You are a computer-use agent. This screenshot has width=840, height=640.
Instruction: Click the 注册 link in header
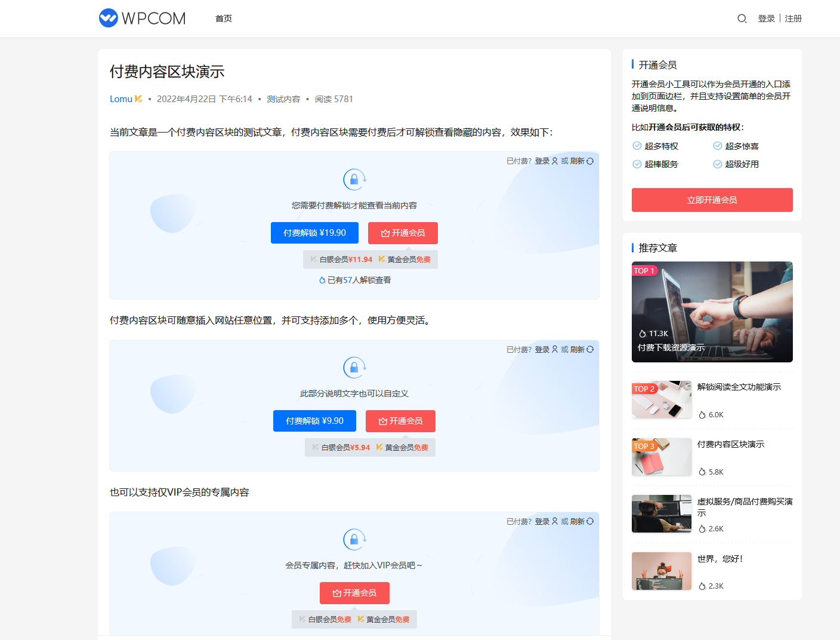click(x=793, y=19)
